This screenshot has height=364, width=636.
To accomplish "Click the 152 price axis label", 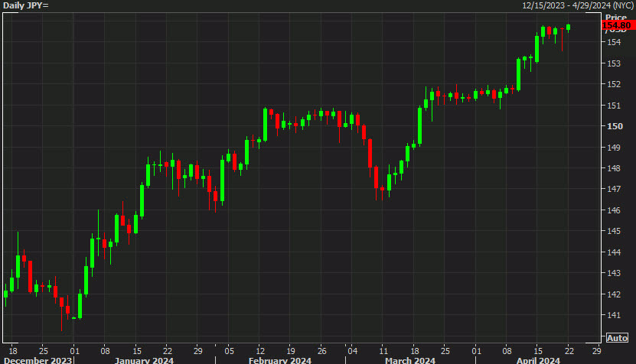I will [614, 84].
